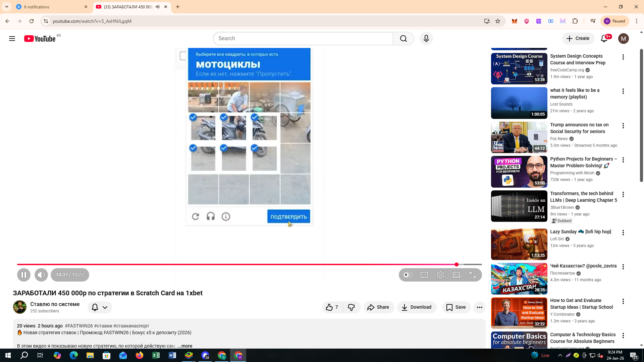Expand description with ...more
Screen dimensions: 644x362
click(185, 346)
